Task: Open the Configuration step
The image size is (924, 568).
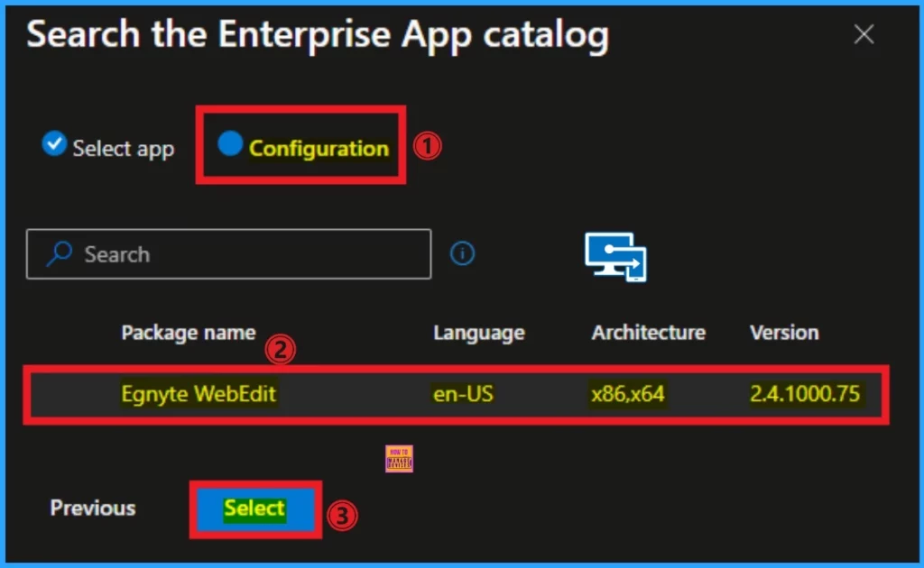Action: pyautogui.click(x=303, y=147)
